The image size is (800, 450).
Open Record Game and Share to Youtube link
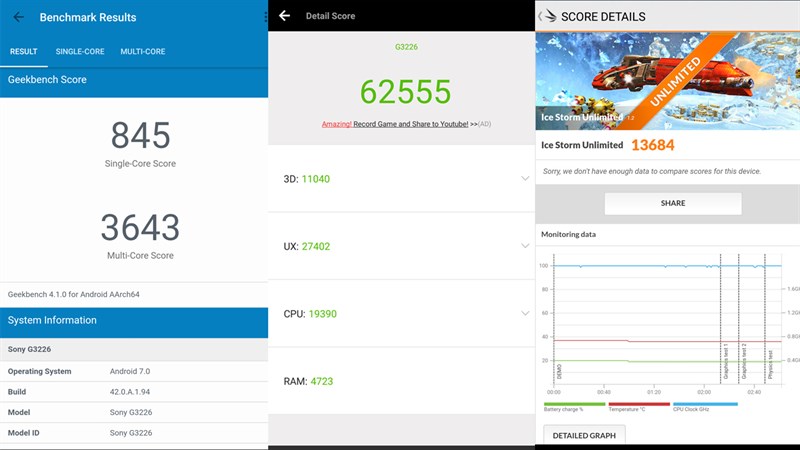point(394,124)
